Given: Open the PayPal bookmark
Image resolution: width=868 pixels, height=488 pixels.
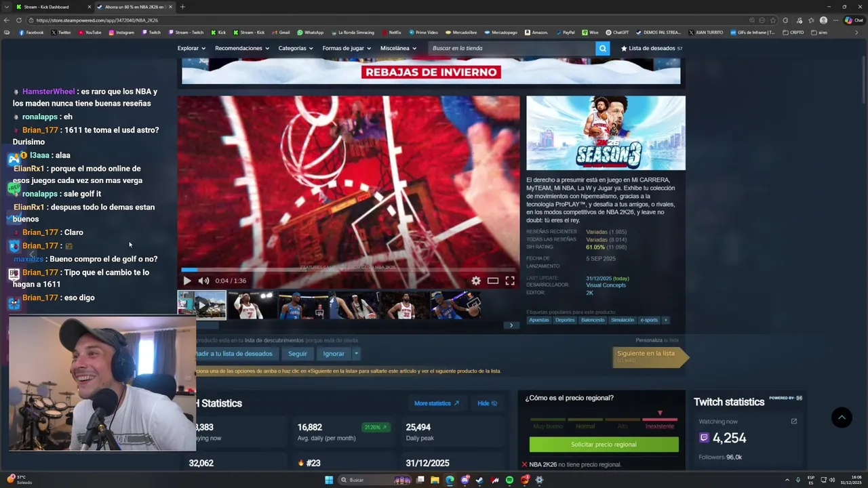Looking at the screenshot, I should coord(565,33).
